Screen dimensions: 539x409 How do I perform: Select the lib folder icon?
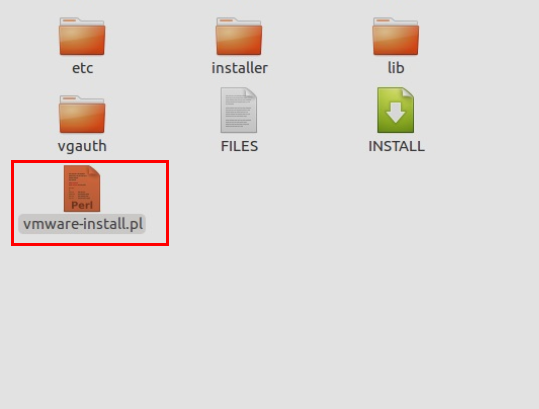click(x=396, y=36)
